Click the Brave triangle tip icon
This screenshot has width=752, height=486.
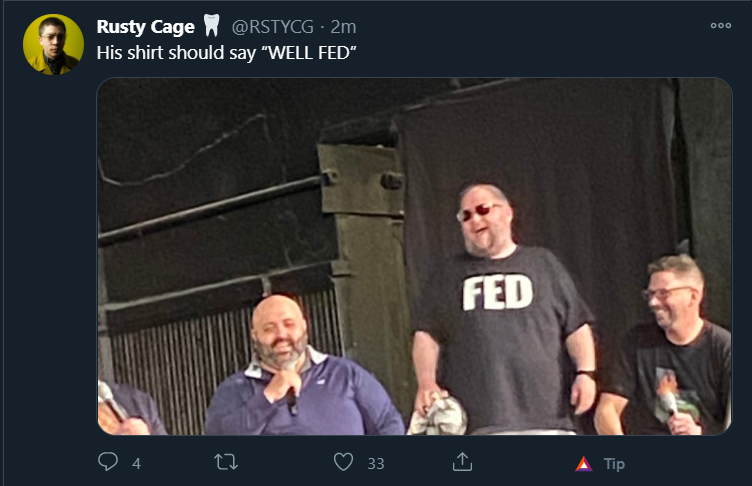584,464
